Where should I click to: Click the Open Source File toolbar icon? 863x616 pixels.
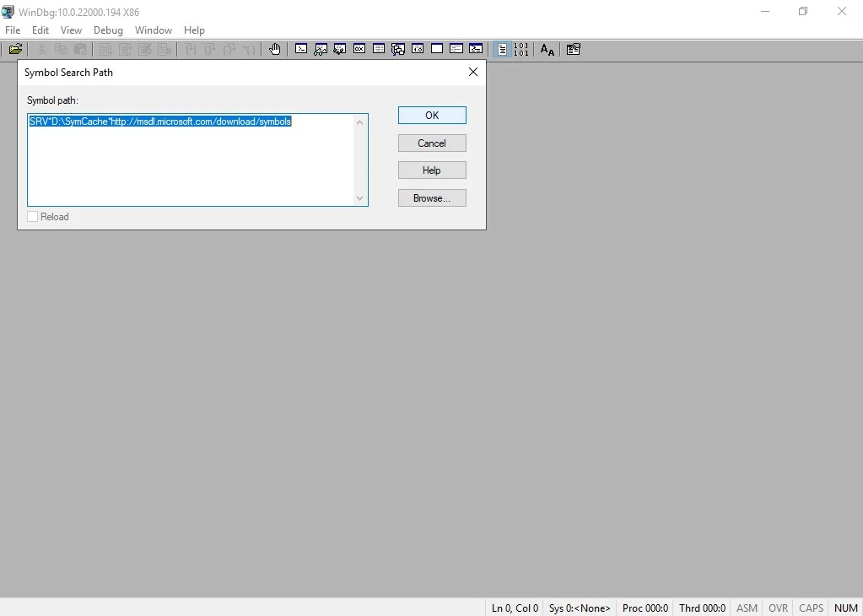coord(15,49)
